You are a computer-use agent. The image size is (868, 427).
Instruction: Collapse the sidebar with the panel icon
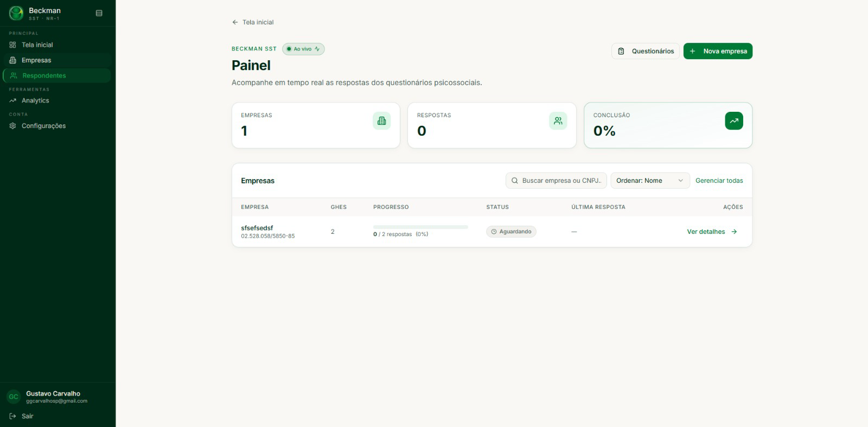coord(99,13)
